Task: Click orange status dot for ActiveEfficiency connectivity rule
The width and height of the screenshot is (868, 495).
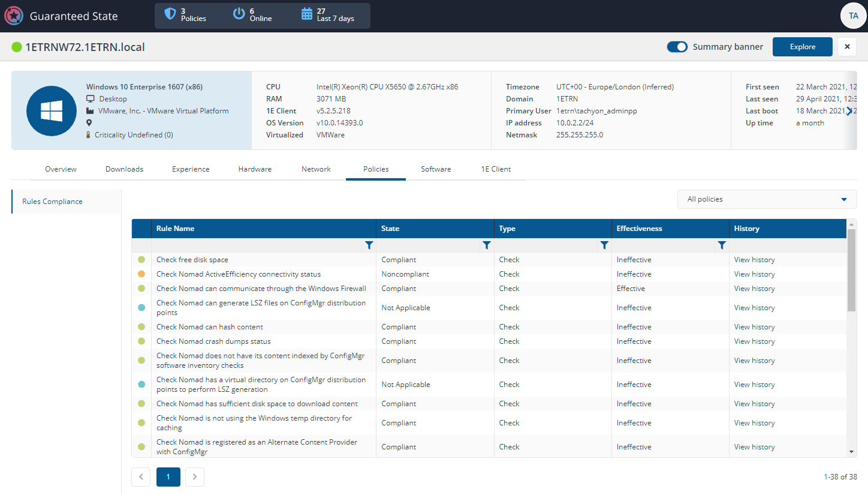Action: pos(141,274)
